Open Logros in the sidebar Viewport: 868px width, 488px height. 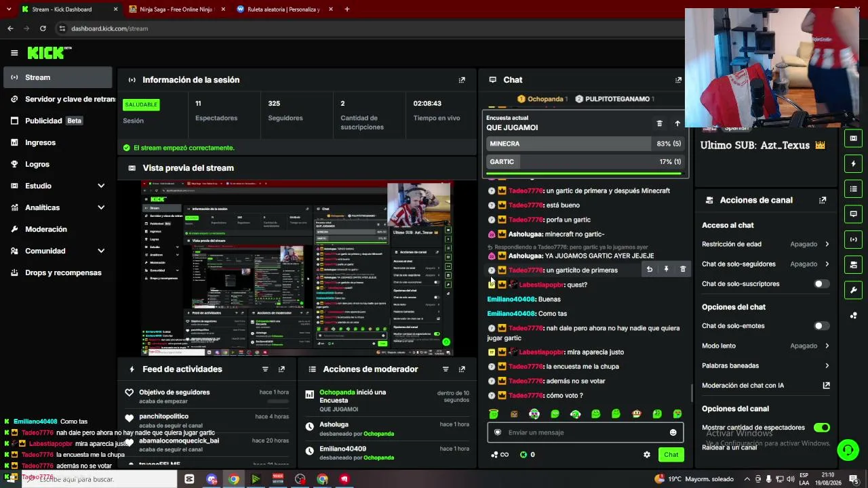(x=58, y=164)
